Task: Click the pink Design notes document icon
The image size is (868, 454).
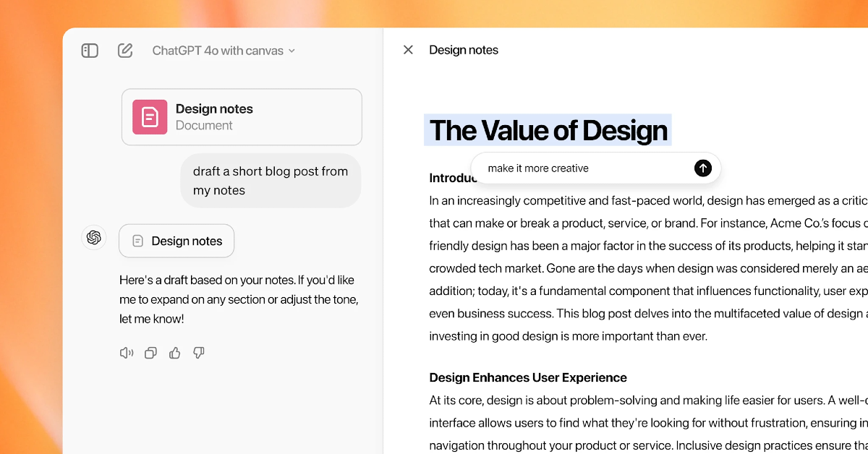Action: [x=150, y=117]
